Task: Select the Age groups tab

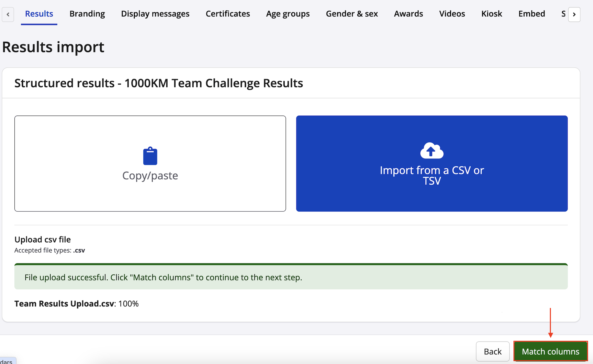Action: tap(288, 14)
